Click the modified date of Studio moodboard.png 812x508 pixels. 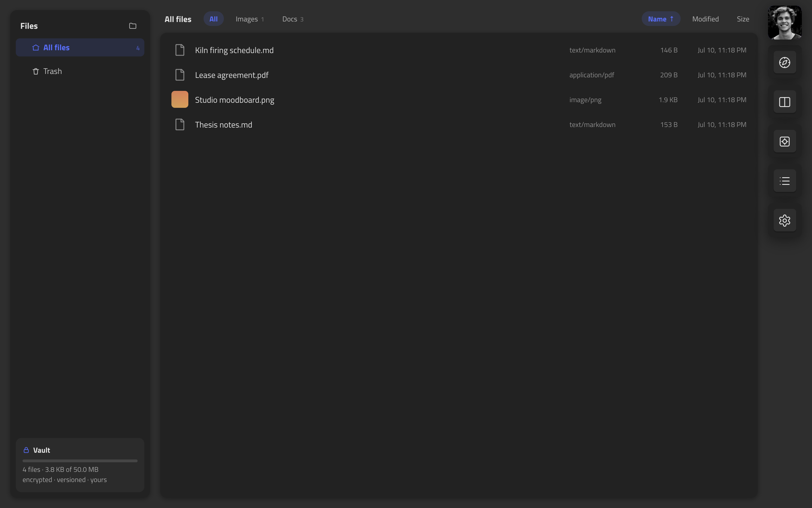coord(722,100)
